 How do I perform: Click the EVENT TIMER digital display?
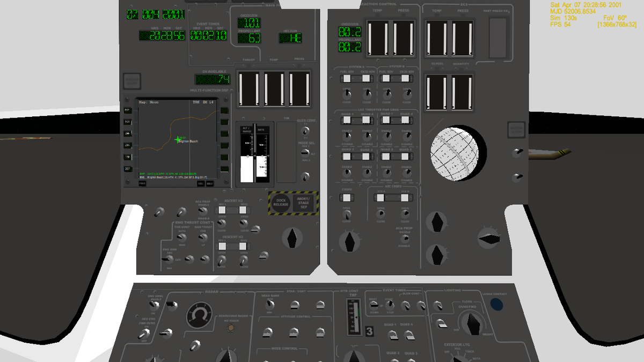click(210, 35)
